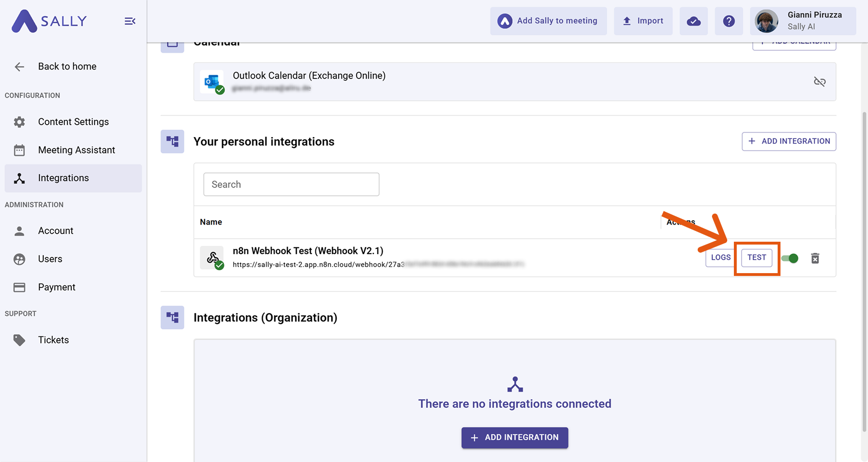Viewport: 868px width, 462px height.
Task: Go to Meeting Assistant page
Action: click(76, 150)
